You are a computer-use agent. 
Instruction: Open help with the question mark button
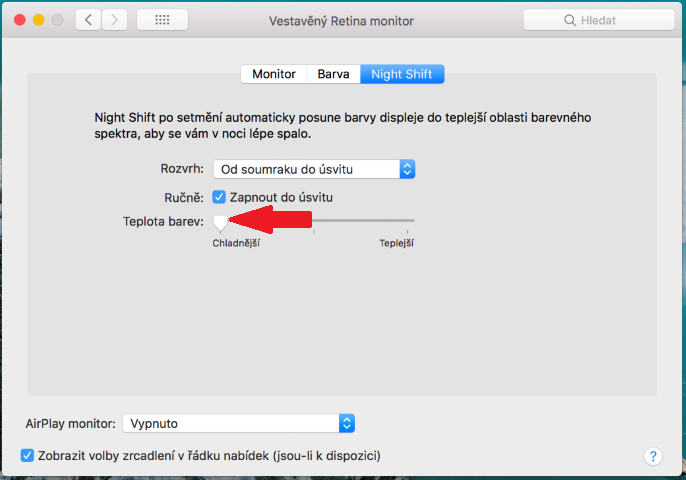(x=653, y=456)
